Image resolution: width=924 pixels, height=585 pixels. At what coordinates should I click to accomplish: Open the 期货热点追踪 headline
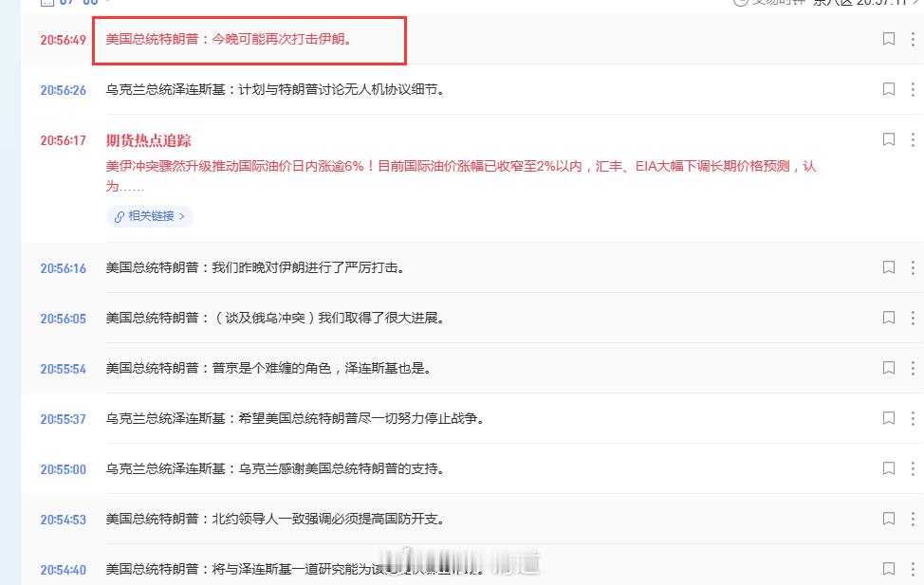(149, 140)
